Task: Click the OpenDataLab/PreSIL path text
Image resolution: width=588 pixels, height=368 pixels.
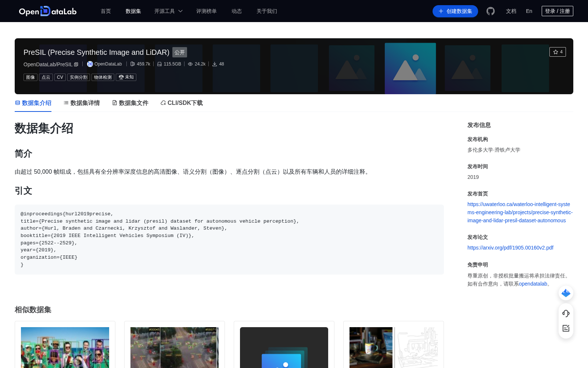Action: point(48,64)
